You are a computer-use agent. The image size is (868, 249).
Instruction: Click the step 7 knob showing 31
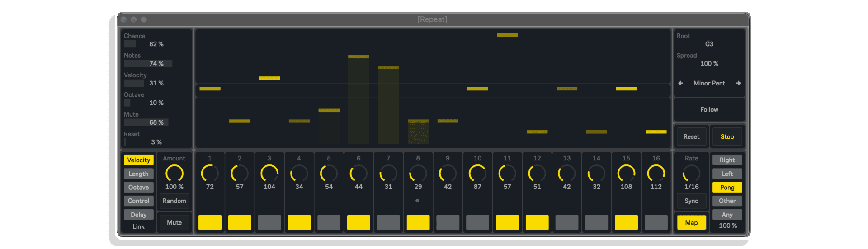pyautogui.click(x=388, y=173)
